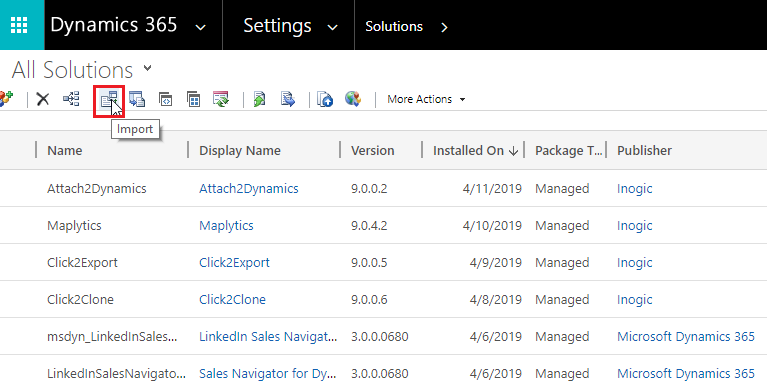This screenshot has height=391, width=767.
Task: Open Inogic publisher link in Maplytics row
Action: 634,226
